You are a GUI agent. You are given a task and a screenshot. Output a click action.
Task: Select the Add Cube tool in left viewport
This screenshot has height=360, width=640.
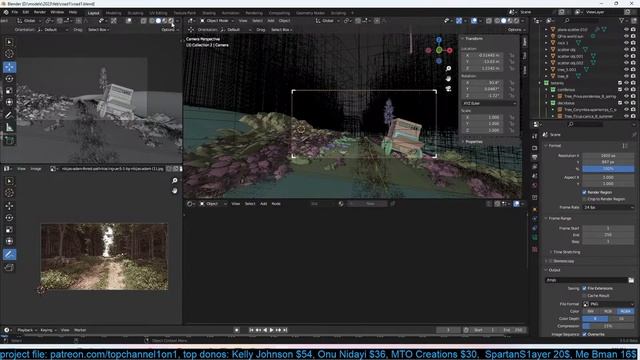[9, 140]
